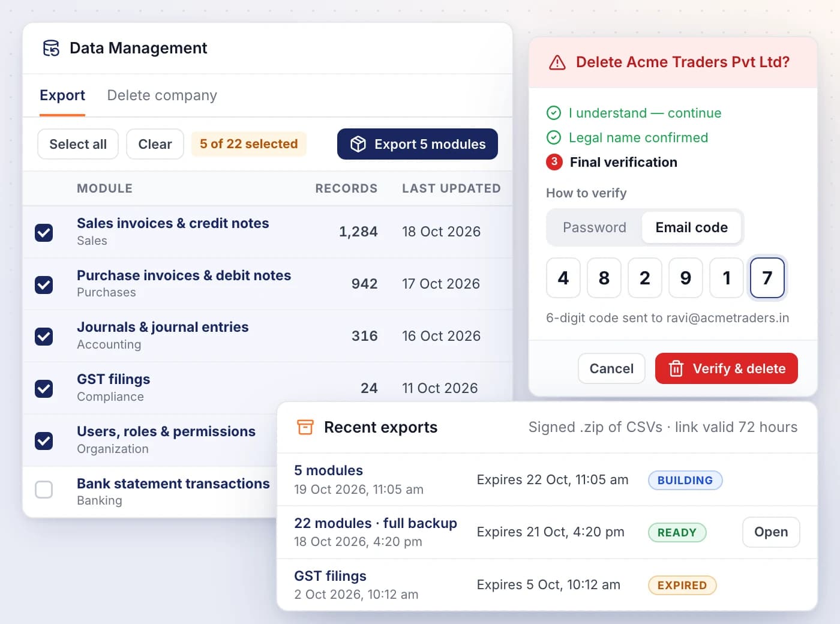
Task: Click the box icon on Export 5 modules
Action: (358, 144)
